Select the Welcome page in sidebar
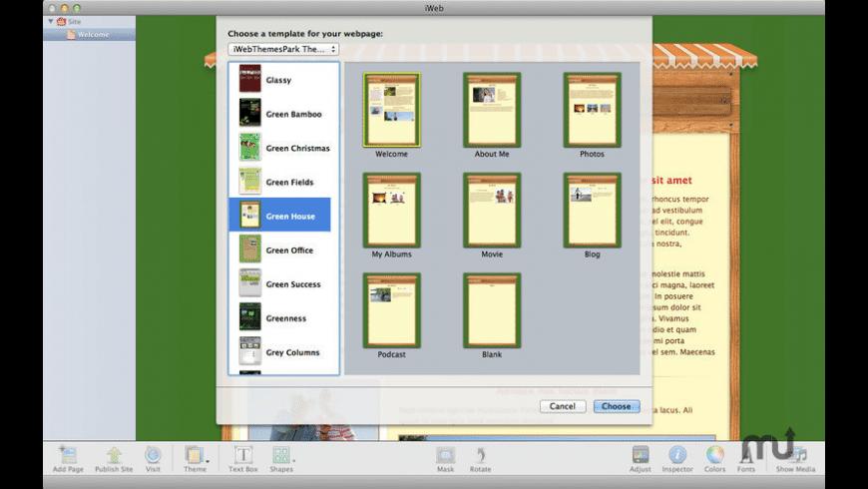The height and width of the screenshot is (489, 868). tap(92, 35)
